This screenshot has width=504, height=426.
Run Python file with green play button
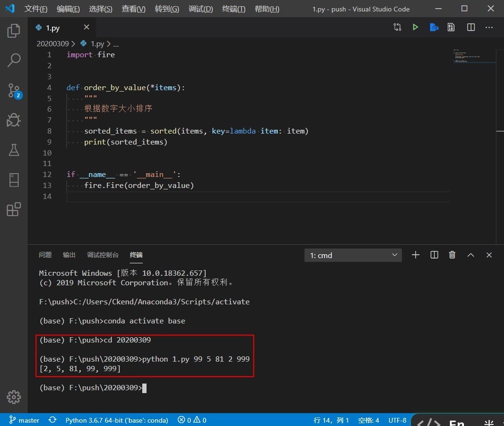[x=415, y=27]
